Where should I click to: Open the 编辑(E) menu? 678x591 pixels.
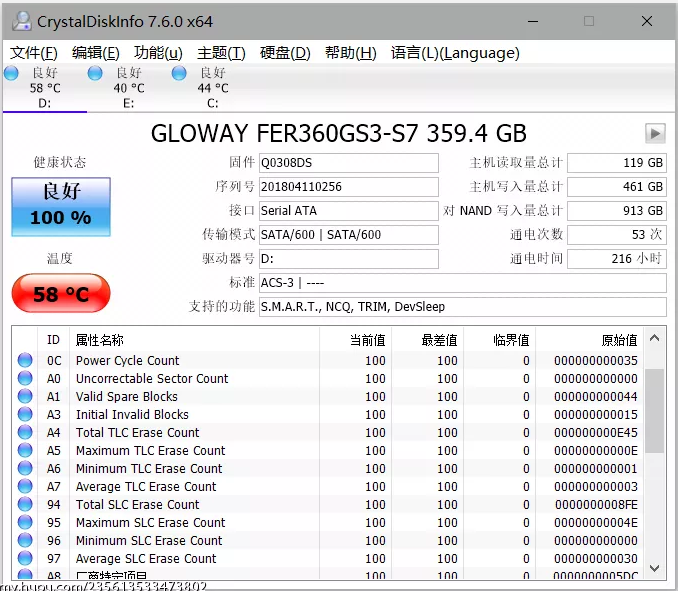[x=96, y=53]
